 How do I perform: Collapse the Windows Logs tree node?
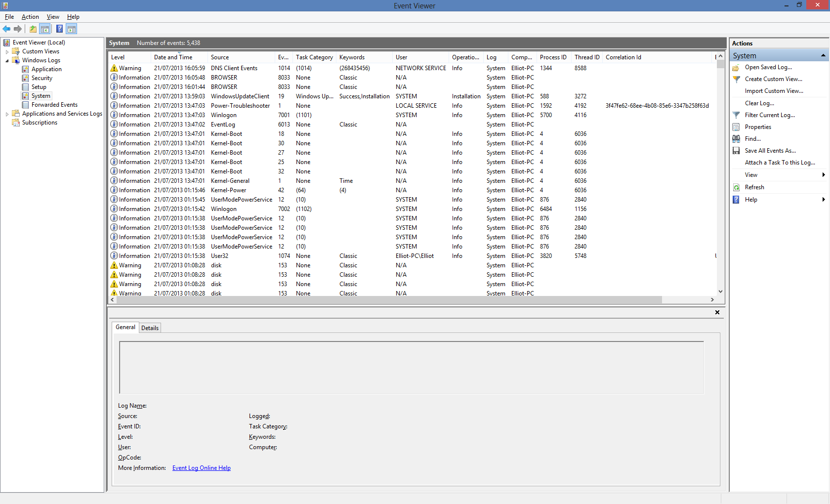click(x=7, y=61)
